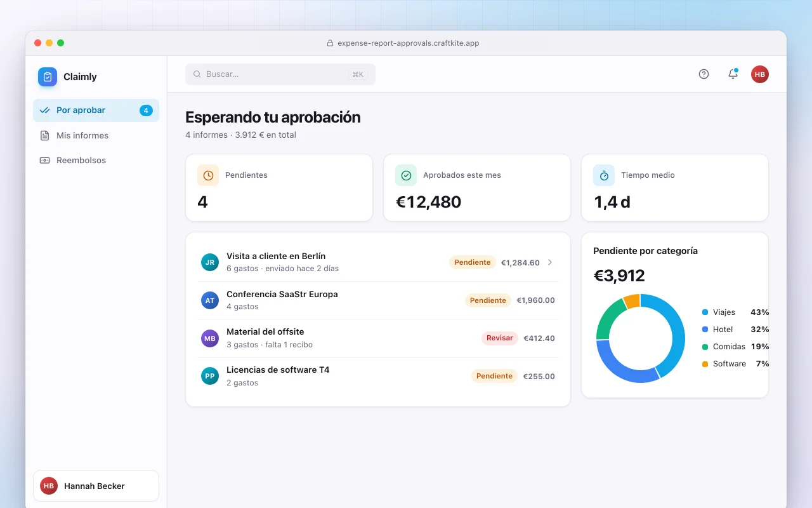Viewport: 812px width, 508px height.
Task: Click the Hotel legend swatch
Action: pyautogui.click(x=705, y=330)
